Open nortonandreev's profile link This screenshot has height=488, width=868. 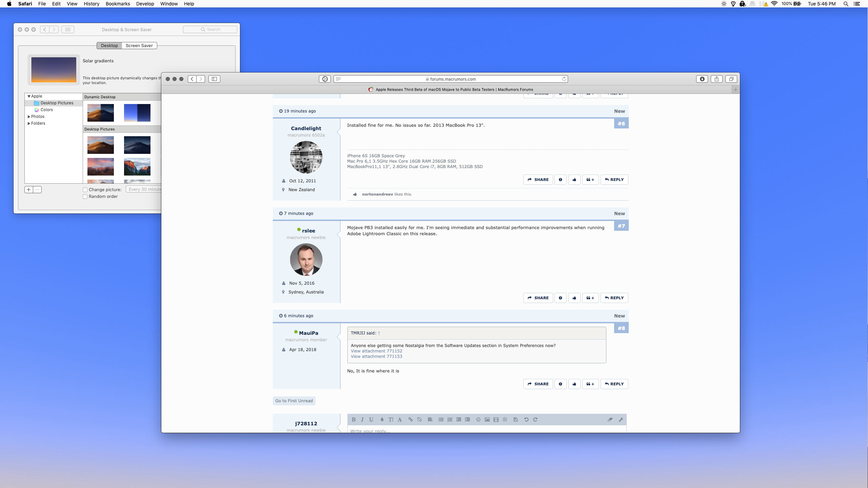[377, 194]
